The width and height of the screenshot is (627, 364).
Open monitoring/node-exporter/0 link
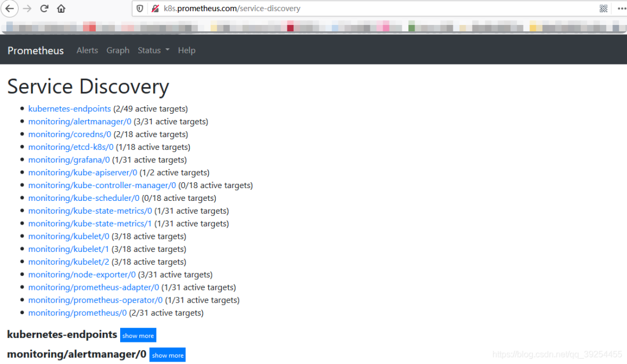pyautogui.click(x=82, y=275)
